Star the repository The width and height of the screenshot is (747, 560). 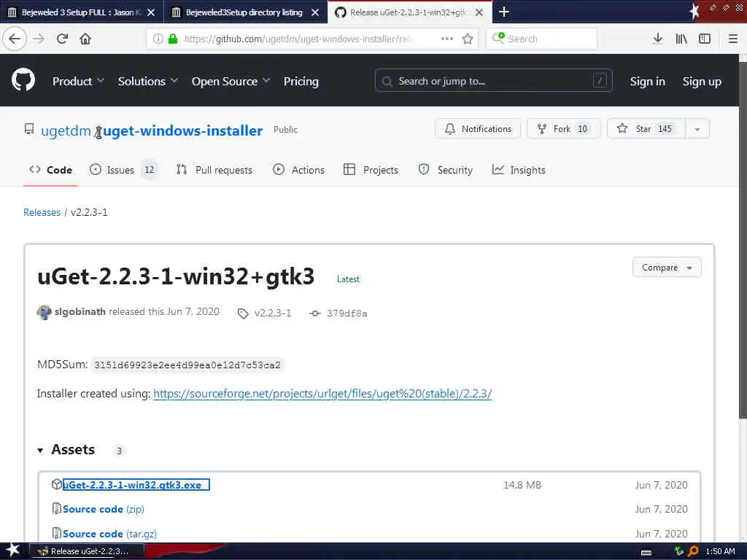pos(646,129)
